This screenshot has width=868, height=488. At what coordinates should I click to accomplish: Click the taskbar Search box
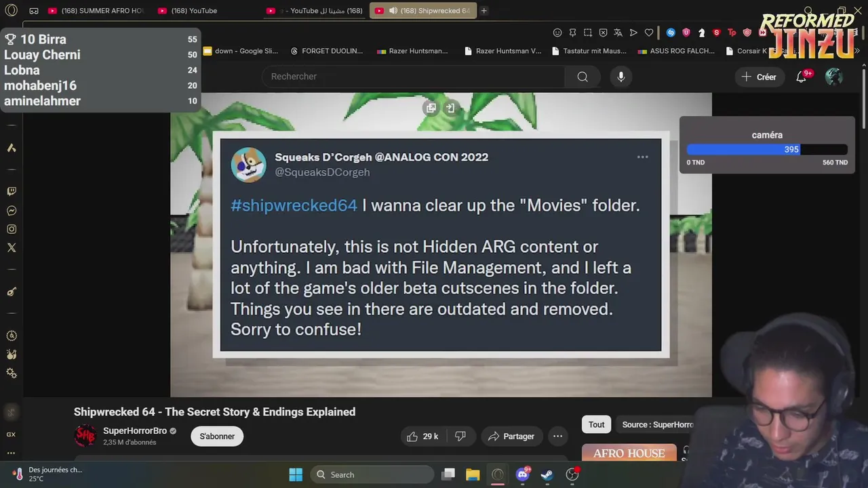tap(372, 474)
